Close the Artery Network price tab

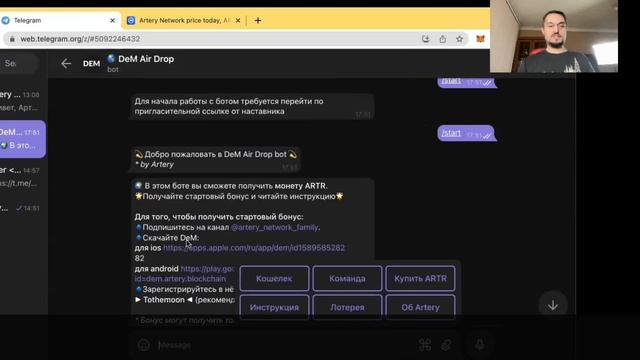pyautogui.click(x=238, y=20)
